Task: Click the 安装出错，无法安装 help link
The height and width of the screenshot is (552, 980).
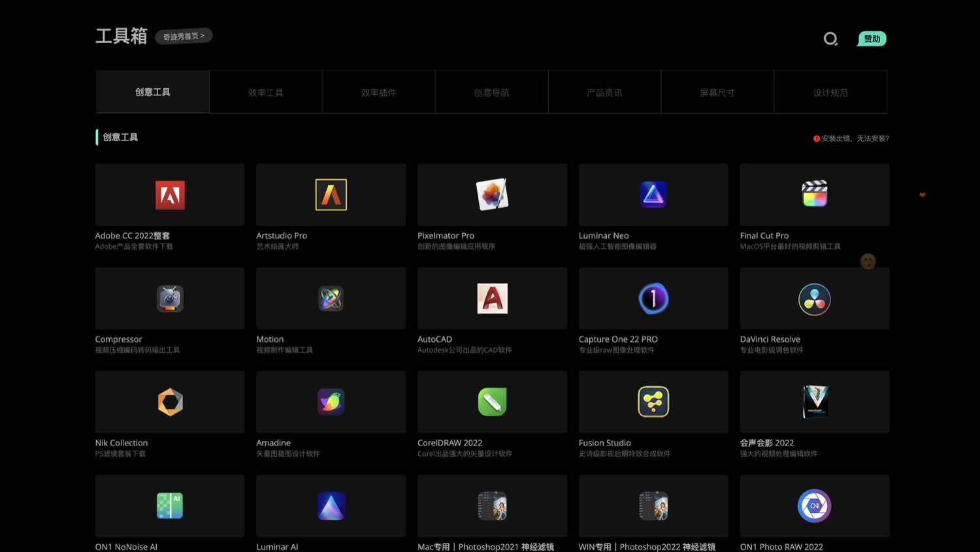Action: 851,138
